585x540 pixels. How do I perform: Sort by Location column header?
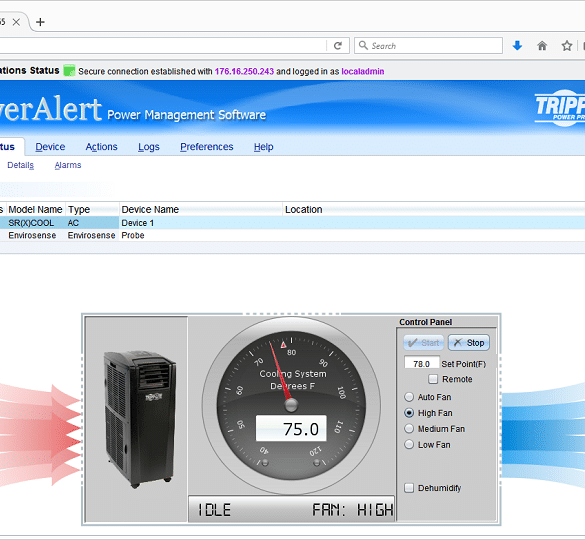click(x=434, y=209)
